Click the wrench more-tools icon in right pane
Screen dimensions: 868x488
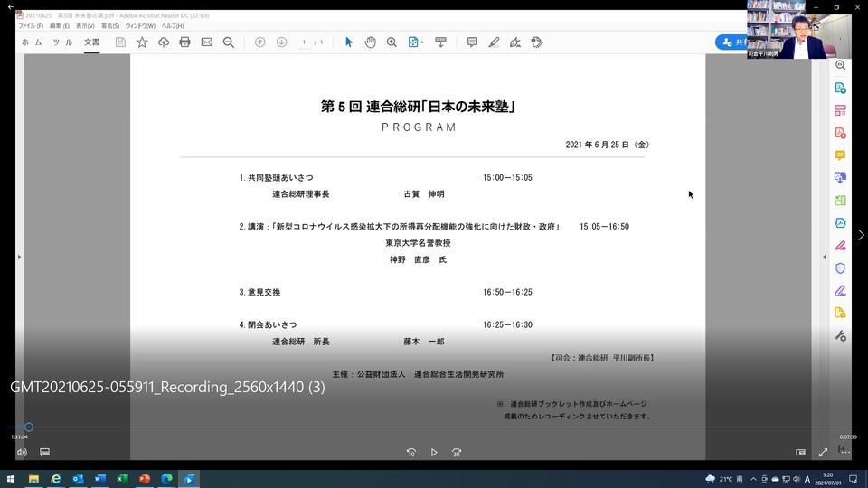coord(840,336)
